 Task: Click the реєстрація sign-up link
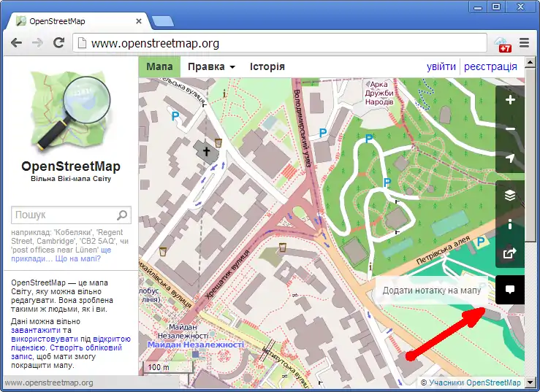[490, 66]
